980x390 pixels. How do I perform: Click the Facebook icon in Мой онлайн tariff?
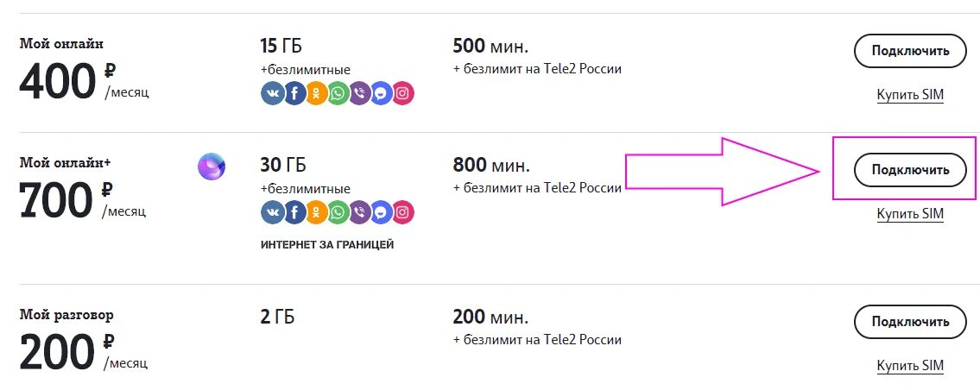pyautogui.click(x=294, y=93)
